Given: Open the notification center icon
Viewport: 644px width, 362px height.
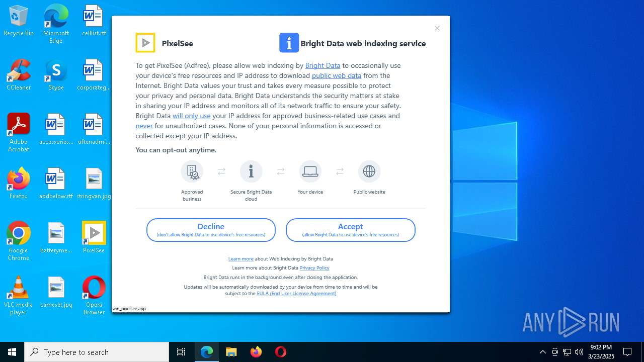Looking at the screenshot, I should click(627, 352).
